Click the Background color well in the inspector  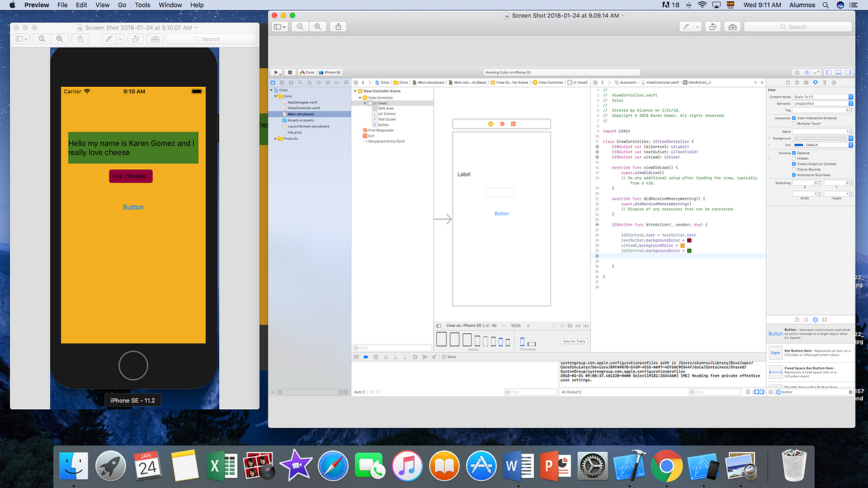click(821, 138)
